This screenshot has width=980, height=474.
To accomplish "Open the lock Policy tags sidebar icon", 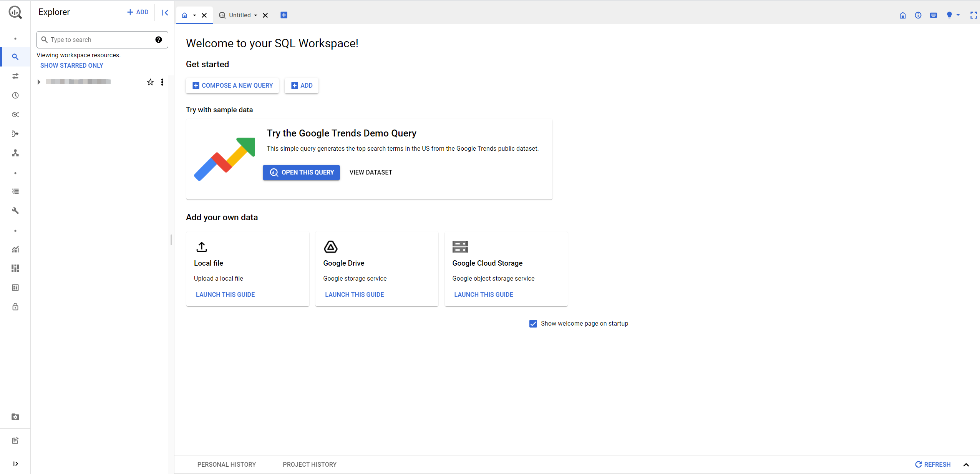I will point(15,307).
